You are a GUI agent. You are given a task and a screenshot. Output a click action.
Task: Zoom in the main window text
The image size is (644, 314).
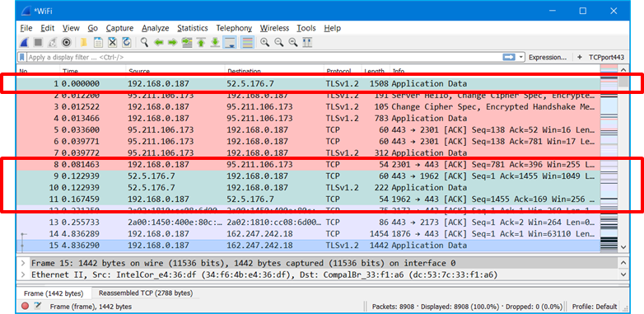coord(265,42)
